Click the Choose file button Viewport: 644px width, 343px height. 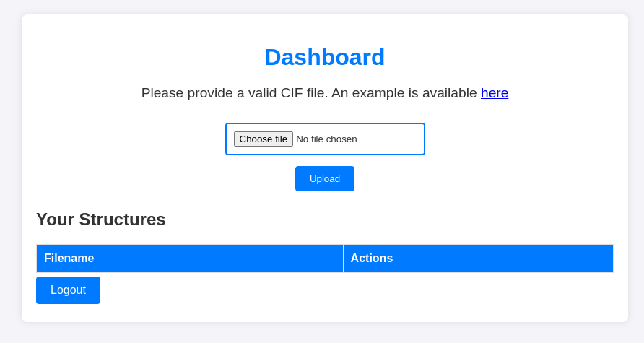pos(263,139)
